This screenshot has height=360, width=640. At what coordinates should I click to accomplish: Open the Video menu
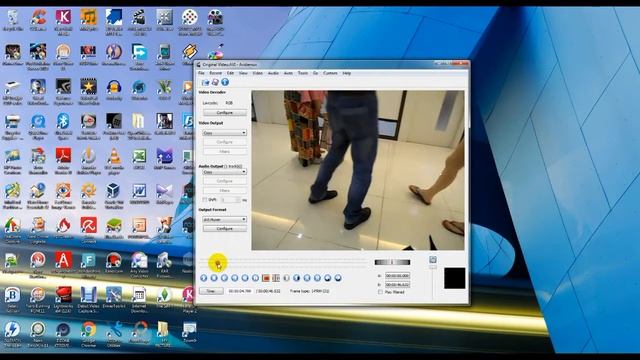point(258,73)
